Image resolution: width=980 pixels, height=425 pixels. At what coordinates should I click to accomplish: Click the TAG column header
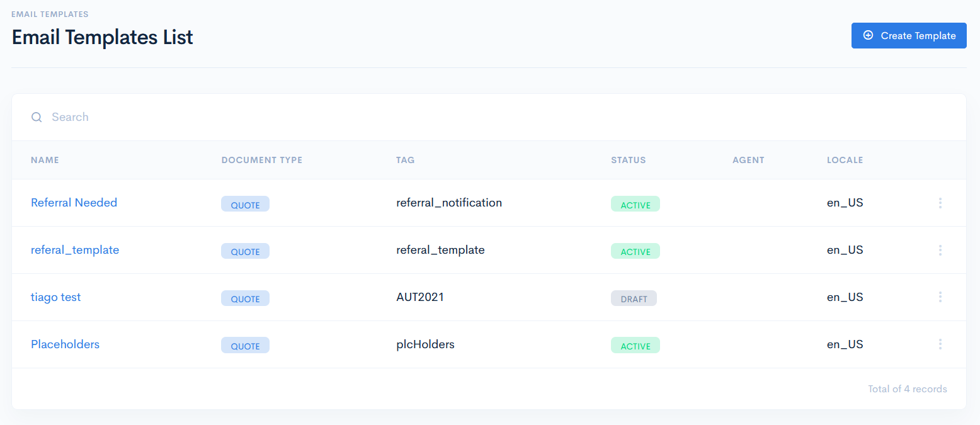405,160
